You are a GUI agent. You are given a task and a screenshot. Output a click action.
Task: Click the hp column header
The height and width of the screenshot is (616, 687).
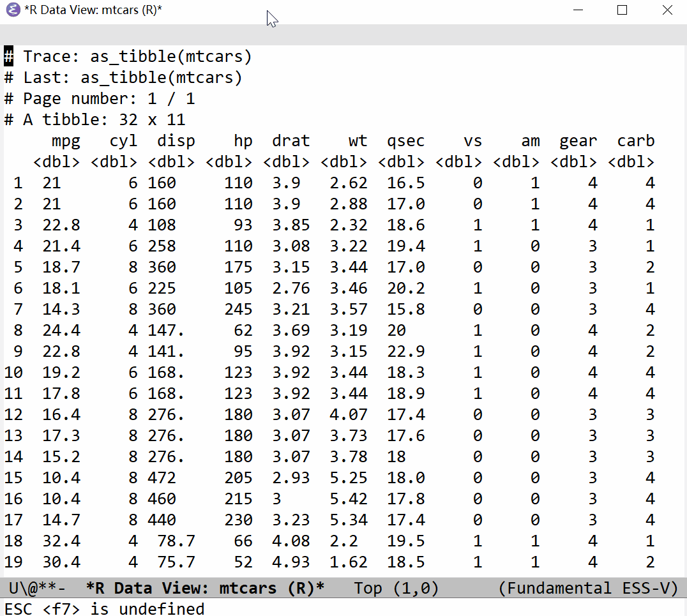[x=243, y=141]
